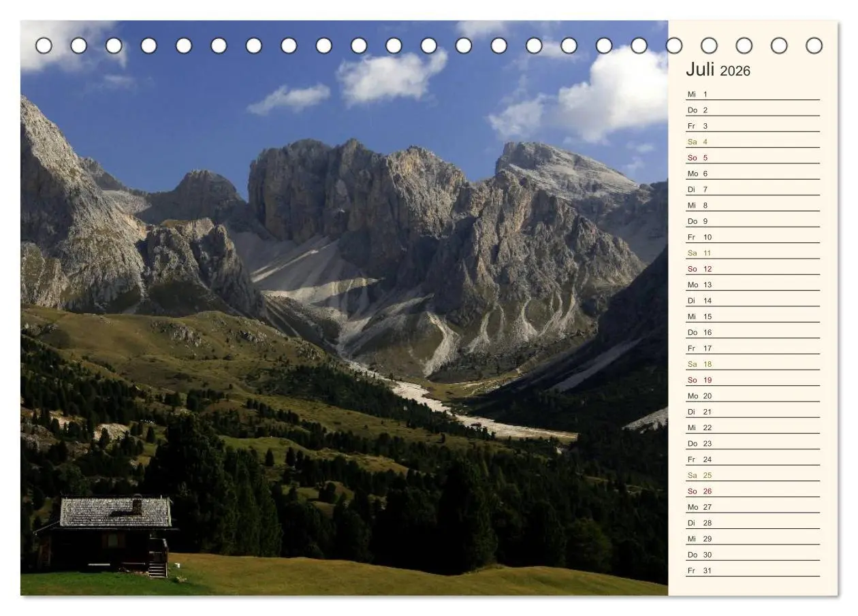
Task: Select the 'Sa 18' date row
Action: [x=752, y=364]
